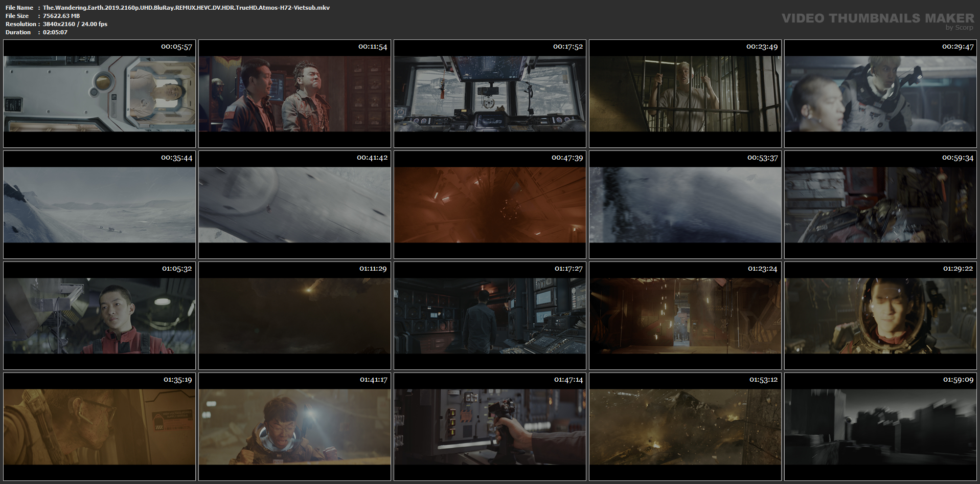Open thumbnail at 01:35:19

click(99, 427)
